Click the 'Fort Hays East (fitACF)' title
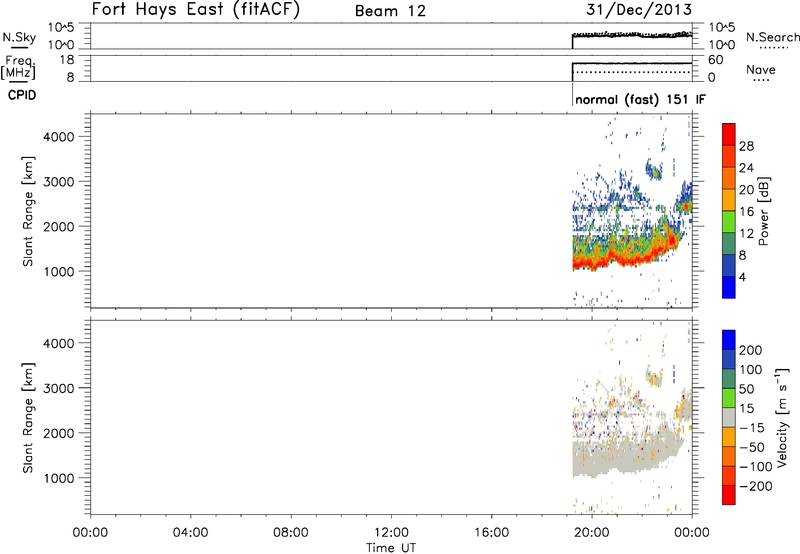Viewport: 800px width, 554px height. click(x=195, y=9)
